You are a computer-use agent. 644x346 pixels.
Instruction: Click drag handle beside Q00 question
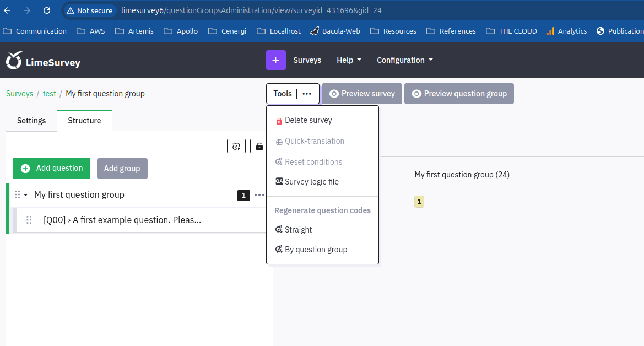click(29, 220)
